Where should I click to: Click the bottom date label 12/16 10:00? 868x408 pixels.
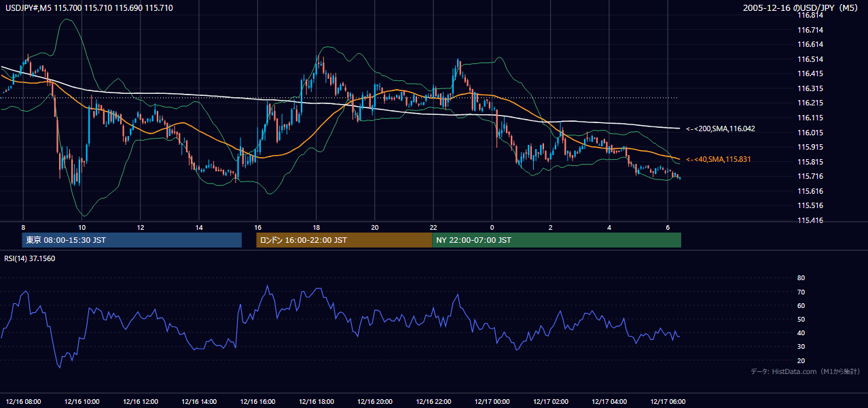tap(82, 402)
